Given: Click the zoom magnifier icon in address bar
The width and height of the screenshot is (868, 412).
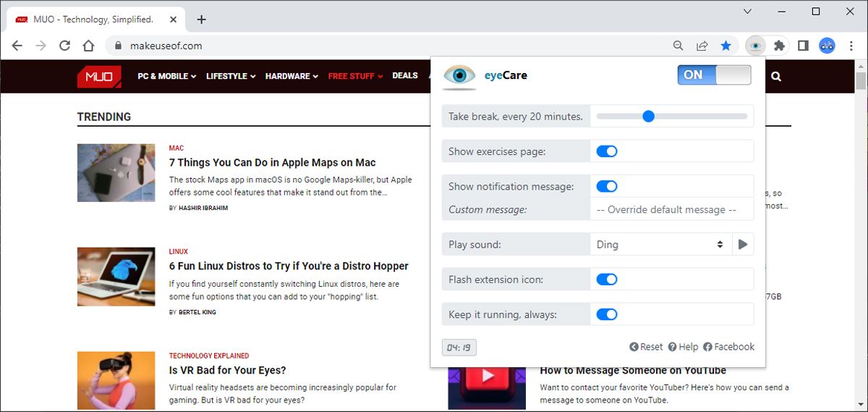Looking at the screenshot, I should pos(678,46).
